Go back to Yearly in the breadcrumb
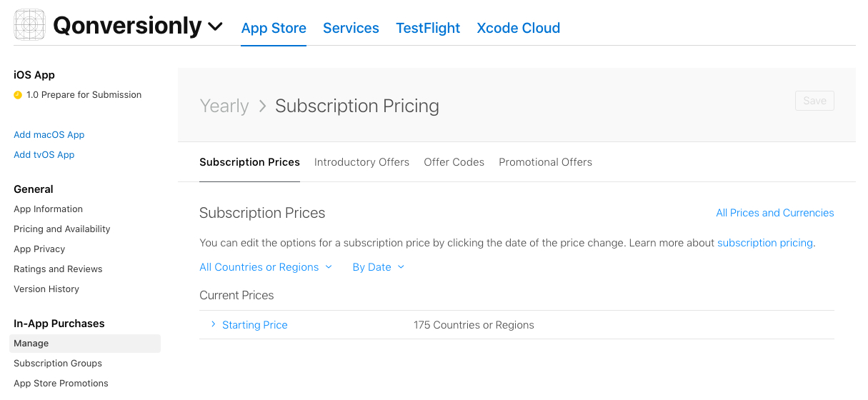Viewport: 868px width, 400px height. point(224,106)
